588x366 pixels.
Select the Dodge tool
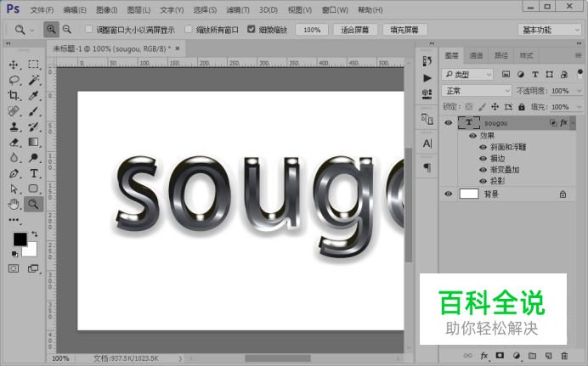(x=33, y=158)
